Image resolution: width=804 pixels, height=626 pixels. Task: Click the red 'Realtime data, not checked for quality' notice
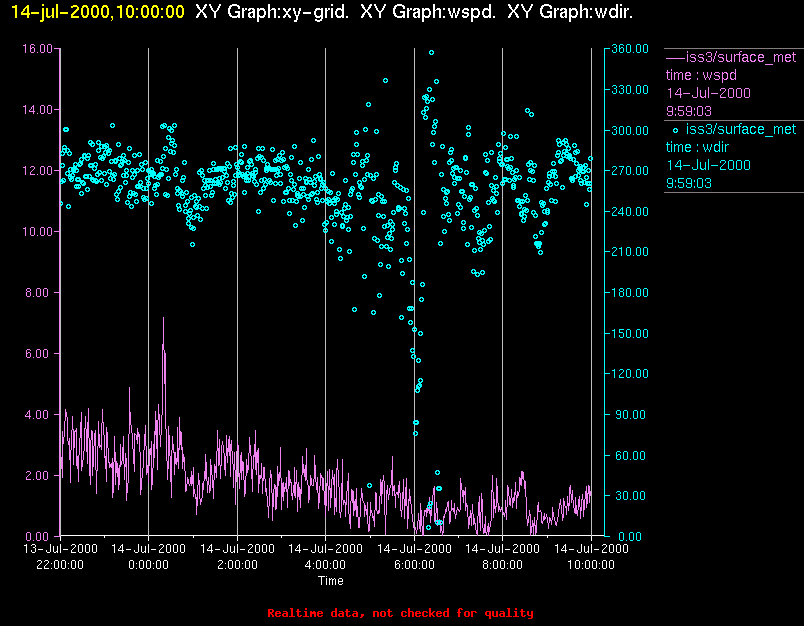tap(400, 613)
